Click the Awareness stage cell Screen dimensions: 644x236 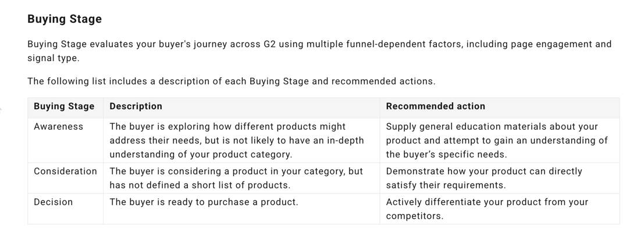click(58, 127)
